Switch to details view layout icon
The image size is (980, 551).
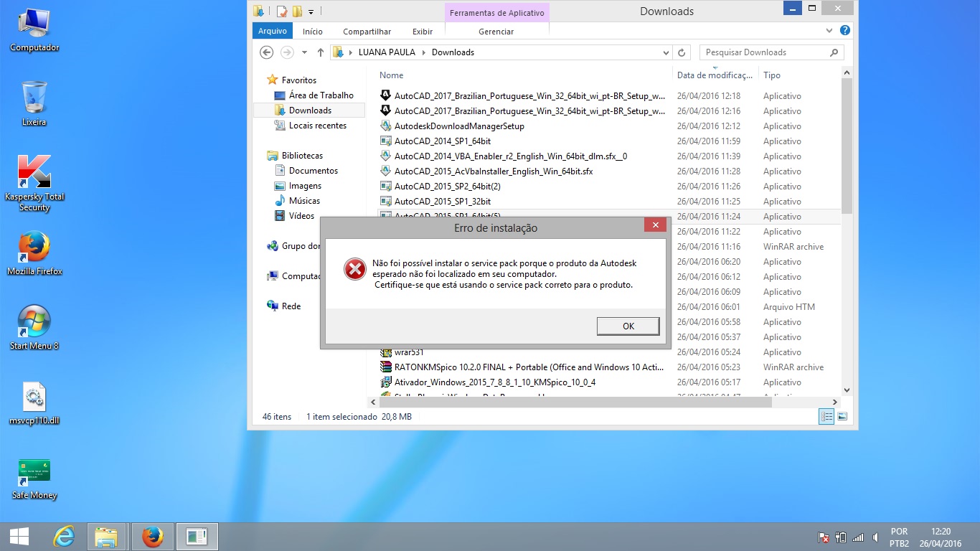tap(826, 417)
